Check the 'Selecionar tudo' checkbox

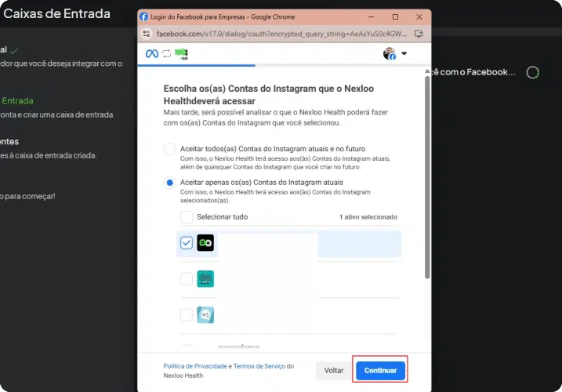187,217
